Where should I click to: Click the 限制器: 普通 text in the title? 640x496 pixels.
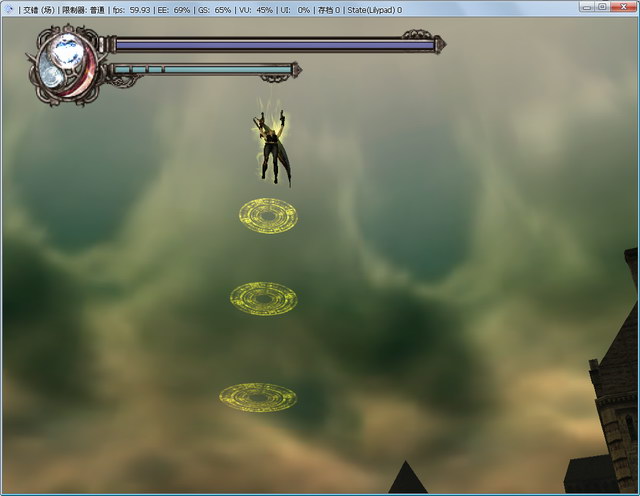[83, 10]
